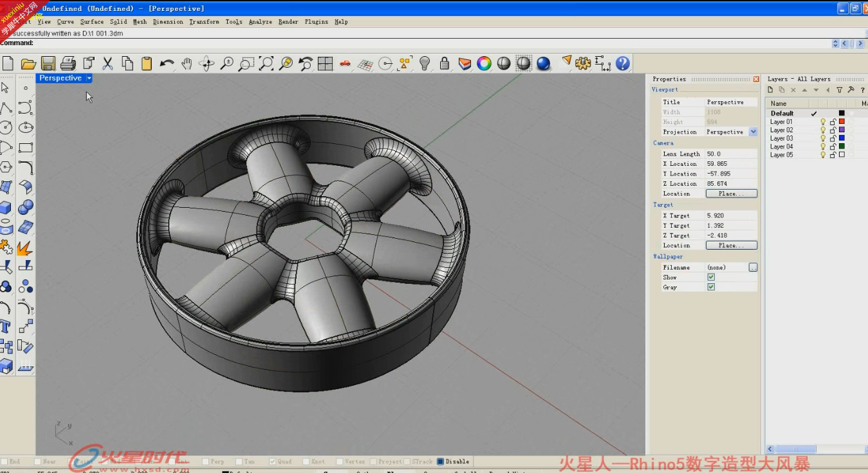
Task: Click the New file icon
Action: click(8, 63)
